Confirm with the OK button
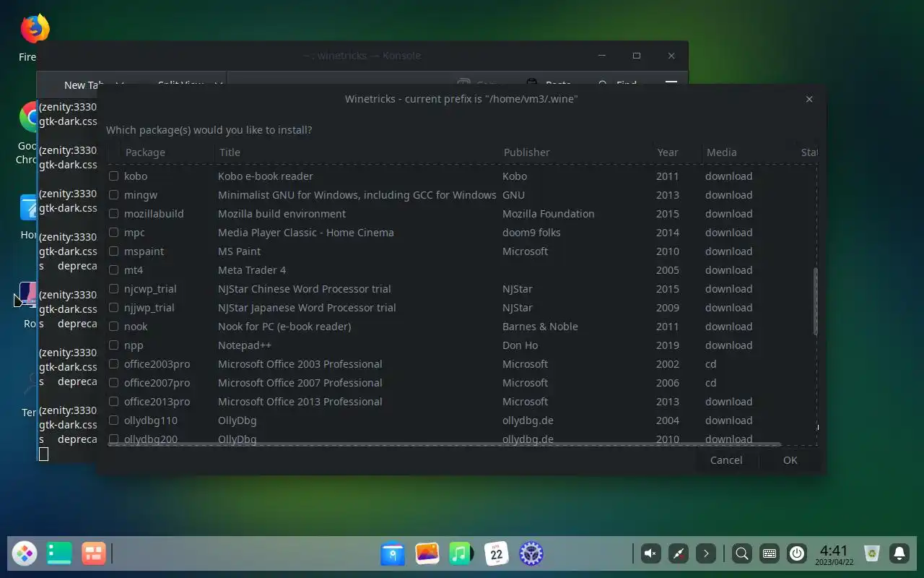Screen dimensions: 924x578 click(790, 460)
